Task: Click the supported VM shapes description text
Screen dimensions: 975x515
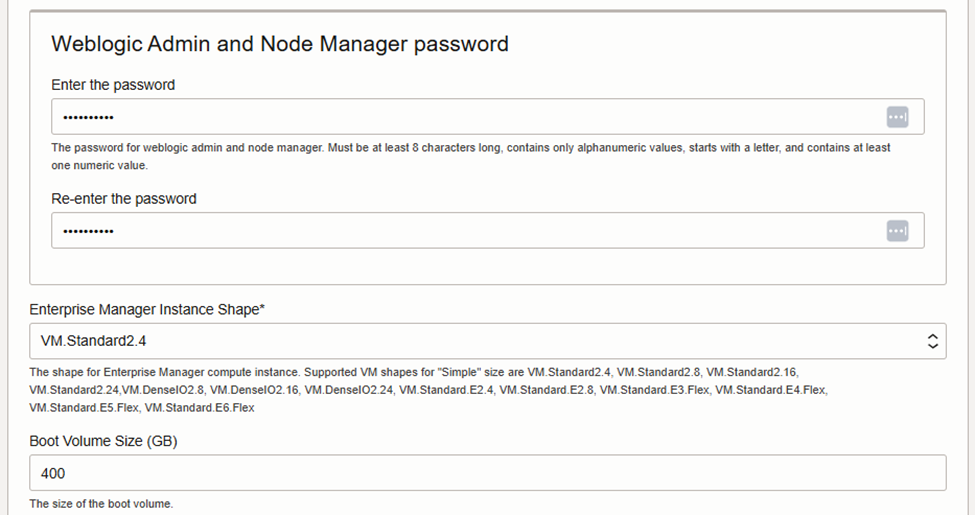Action: pos(420,389)
